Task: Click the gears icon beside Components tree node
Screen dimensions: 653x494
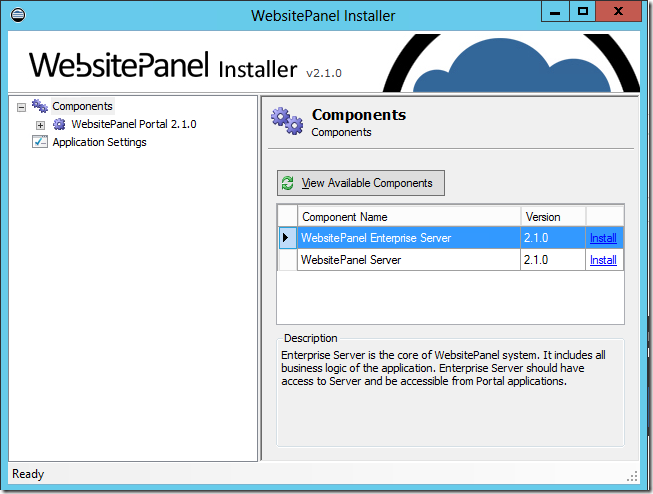Action: point(40,106)
